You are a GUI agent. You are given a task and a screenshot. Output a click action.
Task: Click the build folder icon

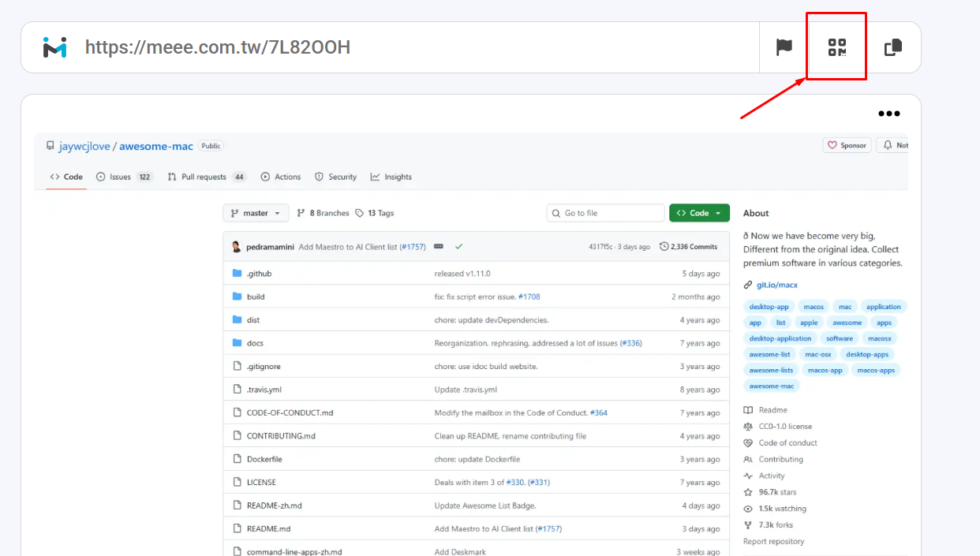(x=237, y=297)
